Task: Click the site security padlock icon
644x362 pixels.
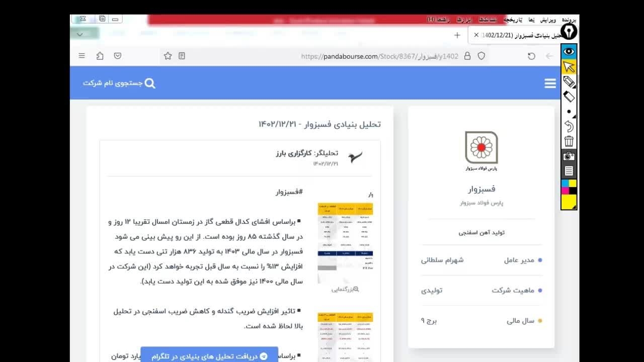Action: (x=467, y=56)
